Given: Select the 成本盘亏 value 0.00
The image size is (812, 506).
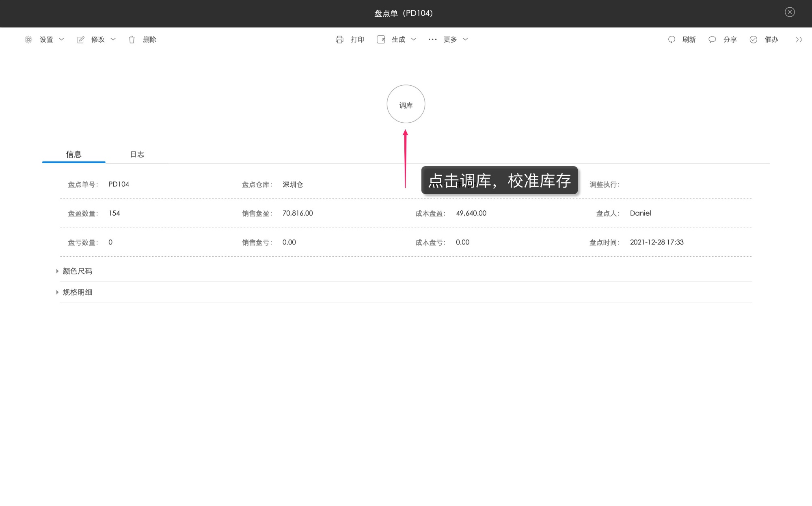Looking at the screenshot, I should pos(462,242).
